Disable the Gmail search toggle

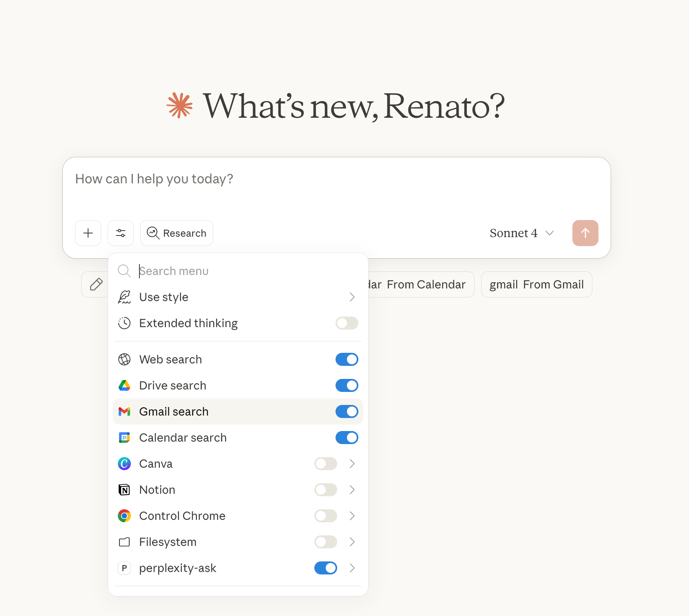(x=347, y=411)
